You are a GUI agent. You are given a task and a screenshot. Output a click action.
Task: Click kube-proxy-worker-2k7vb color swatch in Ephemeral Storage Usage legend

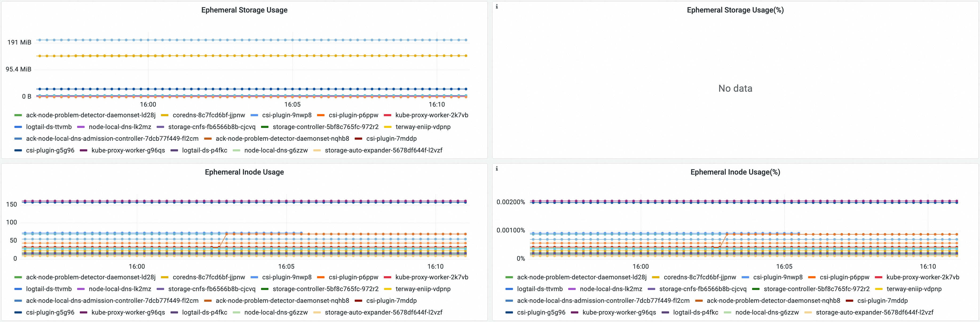click(x=388, y=115)
